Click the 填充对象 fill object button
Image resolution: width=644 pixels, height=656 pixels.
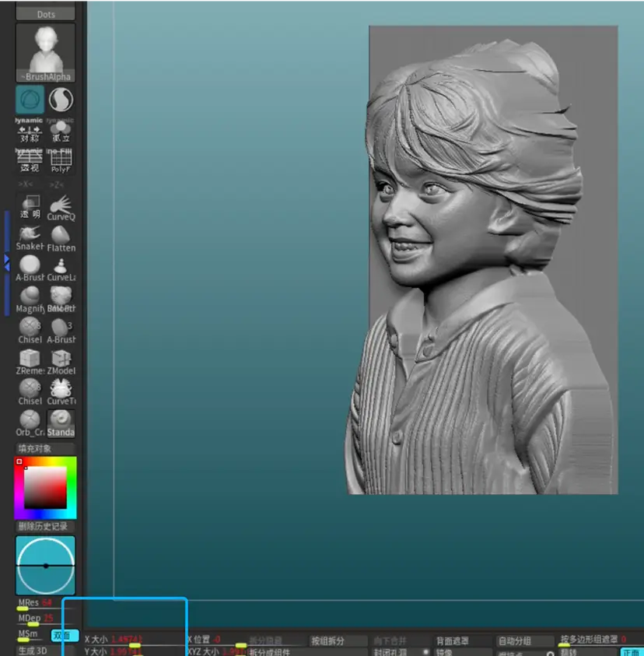point(46,449)
